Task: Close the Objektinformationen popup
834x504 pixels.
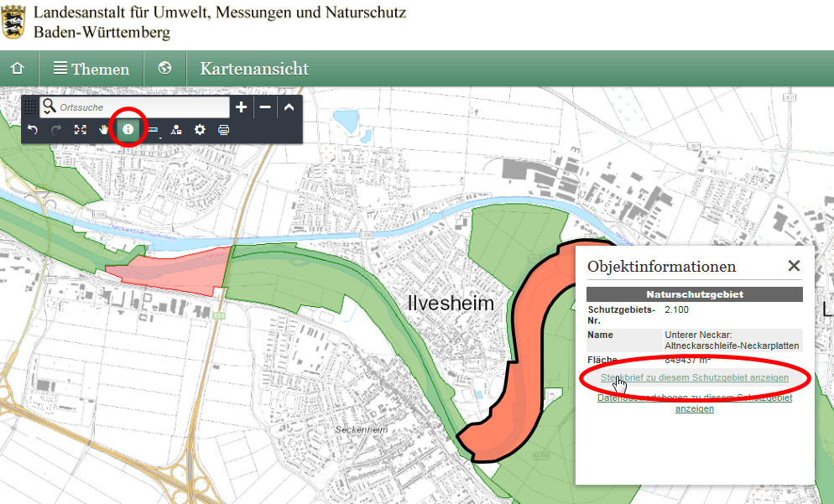Action: [794, 266]
